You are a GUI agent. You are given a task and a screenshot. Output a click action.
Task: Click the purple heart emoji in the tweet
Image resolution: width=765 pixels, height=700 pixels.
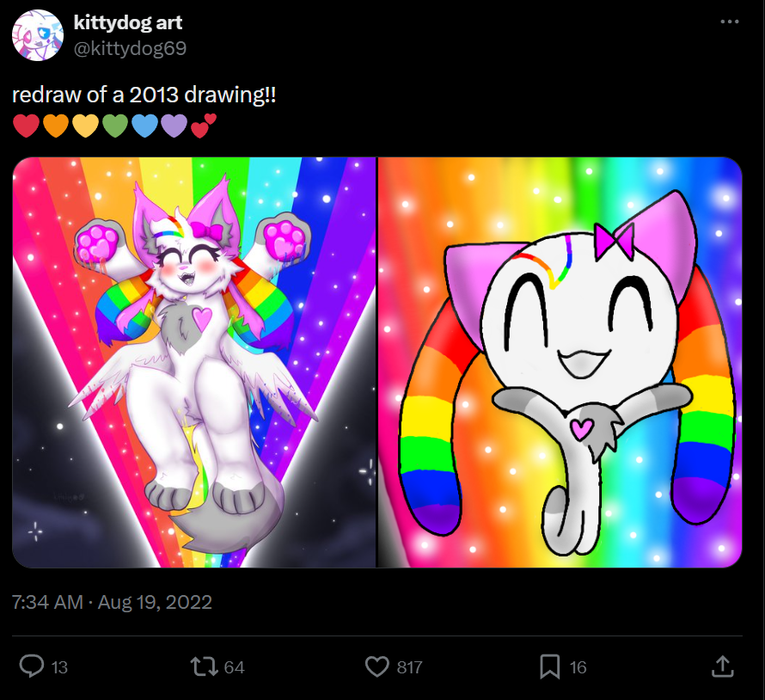(x=174, y=126)
